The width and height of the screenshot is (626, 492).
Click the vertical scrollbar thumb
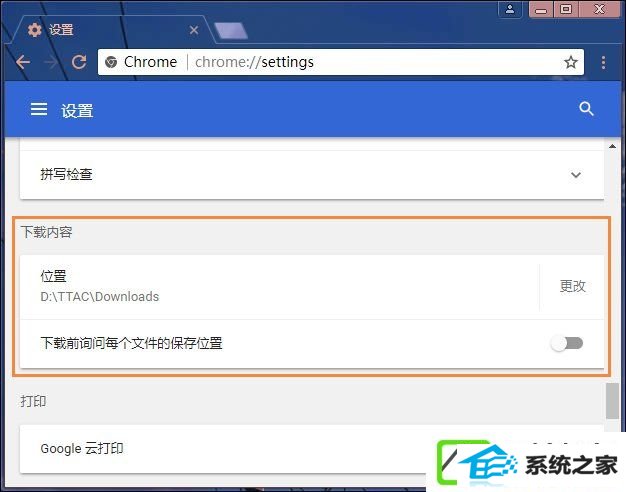(612, 401)
